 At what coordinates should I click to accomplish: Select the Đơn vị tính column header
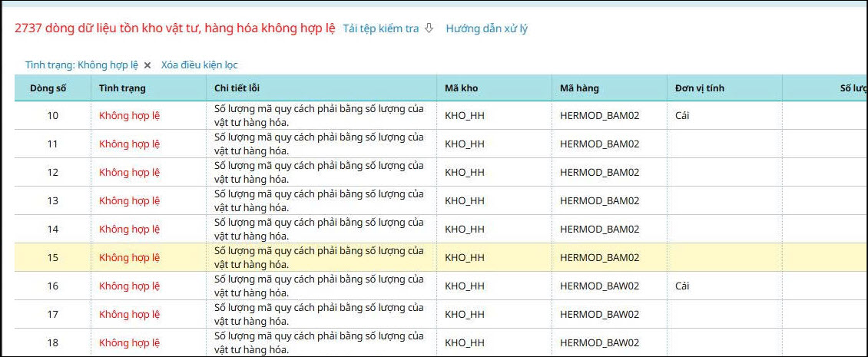[x=699, y=88]
